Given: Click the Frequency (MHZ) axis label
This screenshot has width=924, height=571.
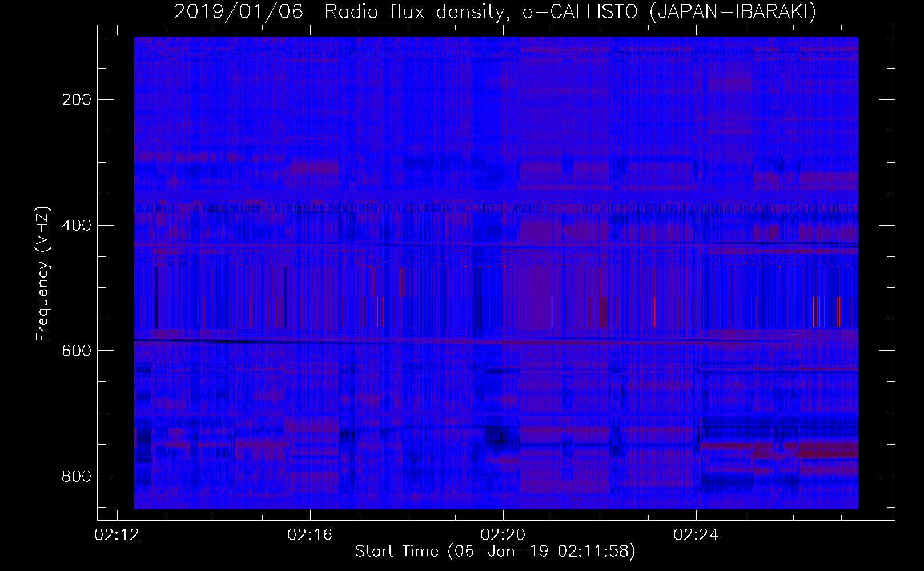Looking at the screenshot, I should click(x=43, y=274).
